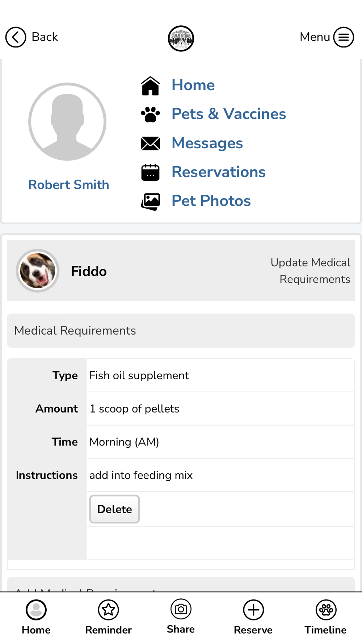The image size is (362, 644).
Task: Click Update Medical Requirements link
Action: 310,271
